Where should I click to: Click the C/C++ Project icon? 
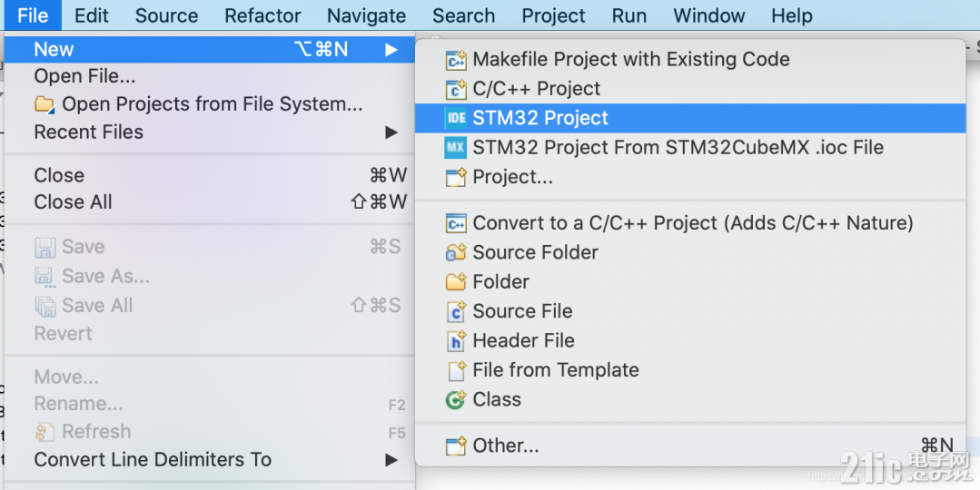point(456,89)
